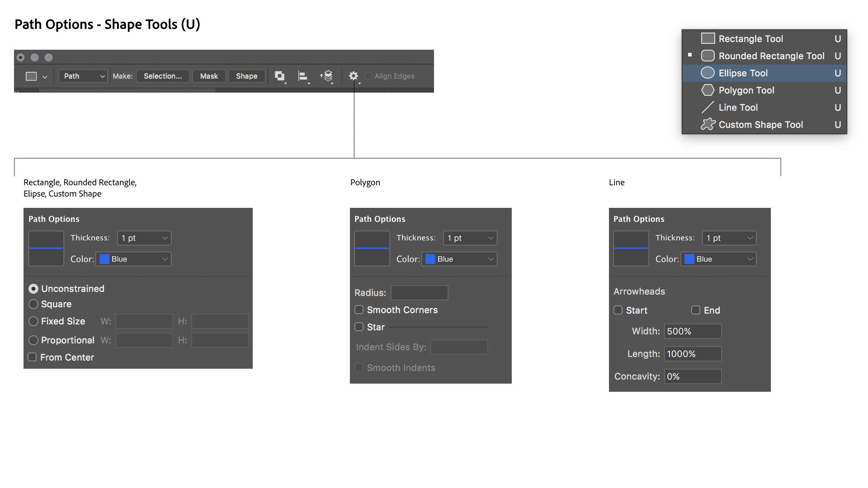Open the gear path options icon
The image size is (868, 488).
pyautogui.click(x=354, y=76)
